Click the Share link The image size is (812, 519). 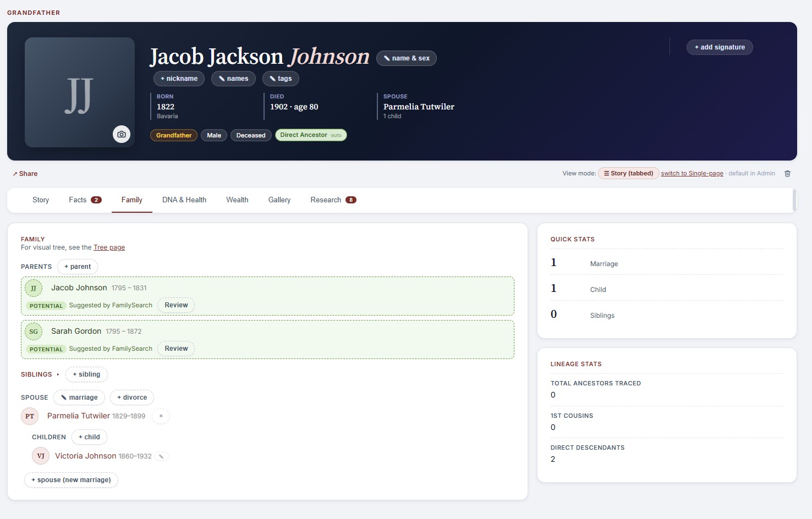[x=25, y=174]
